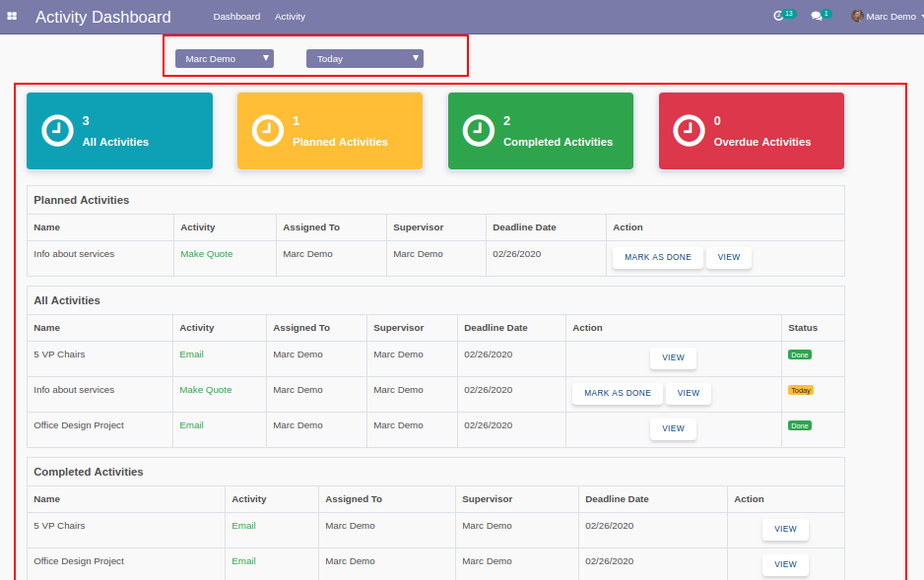Open the Planned Activities card label
924x580 pixels.
pos(340,142)
